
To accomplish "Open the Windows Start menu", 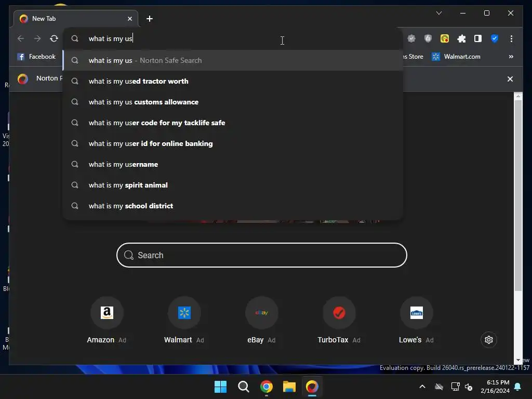I will [x=220, y=387].
